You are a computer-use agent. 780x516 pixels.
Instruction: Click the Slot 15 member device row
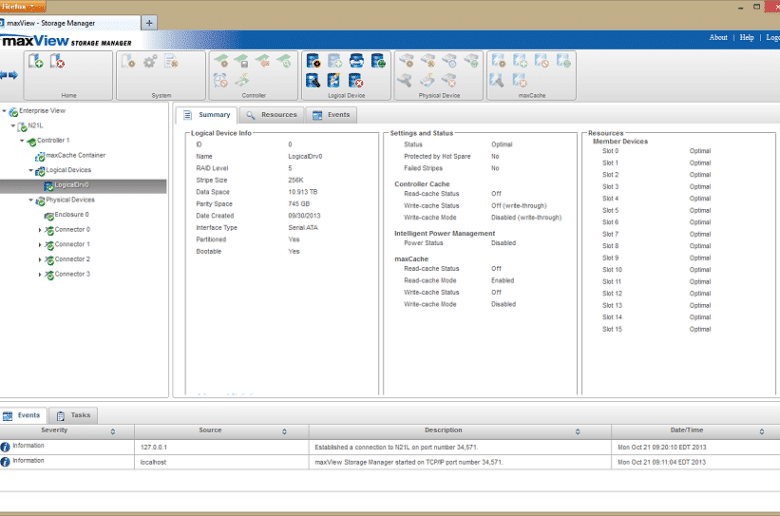click(x=657, y=329)
